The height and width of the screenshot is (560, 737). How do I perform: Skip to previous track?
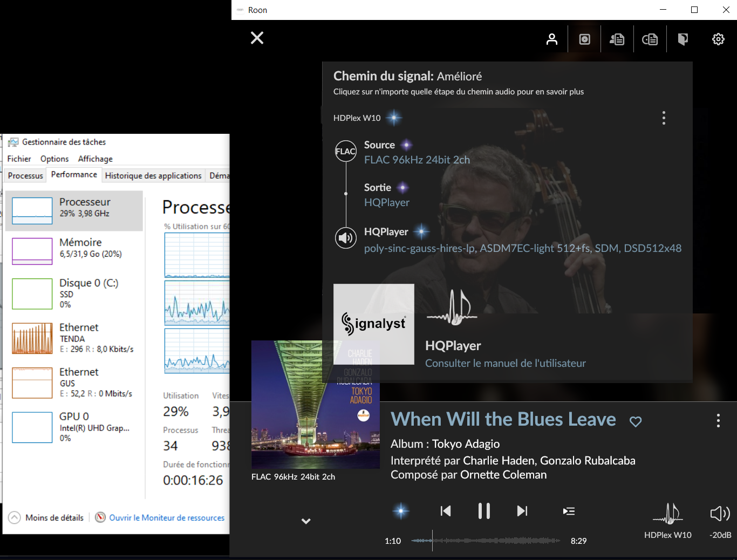tap(446, 511)
